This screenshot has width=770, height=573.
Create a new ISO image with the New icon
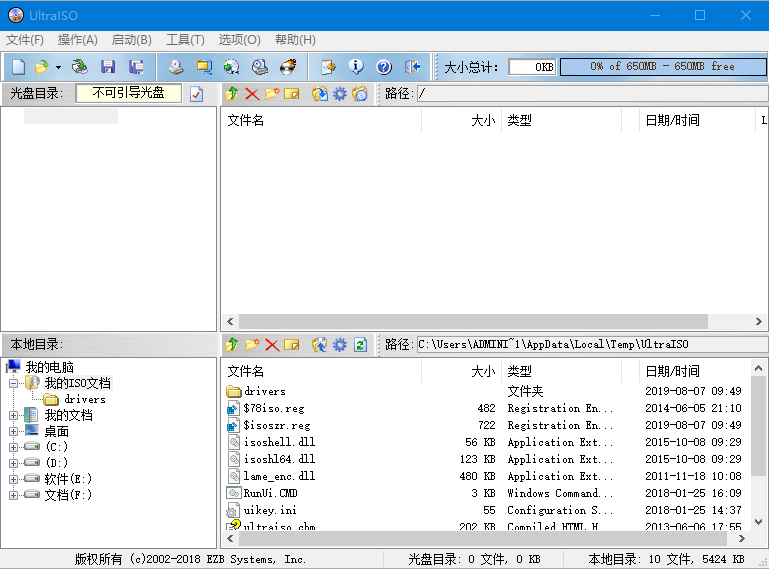19,67
